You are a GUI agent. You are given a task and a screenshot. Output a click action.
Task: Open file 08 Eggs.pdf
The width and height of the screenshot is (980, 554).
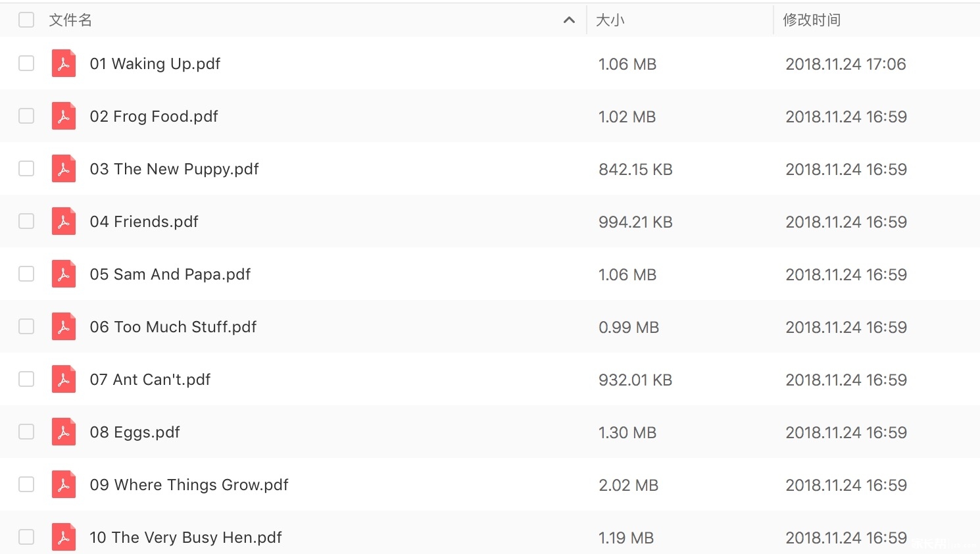point(135,432)
